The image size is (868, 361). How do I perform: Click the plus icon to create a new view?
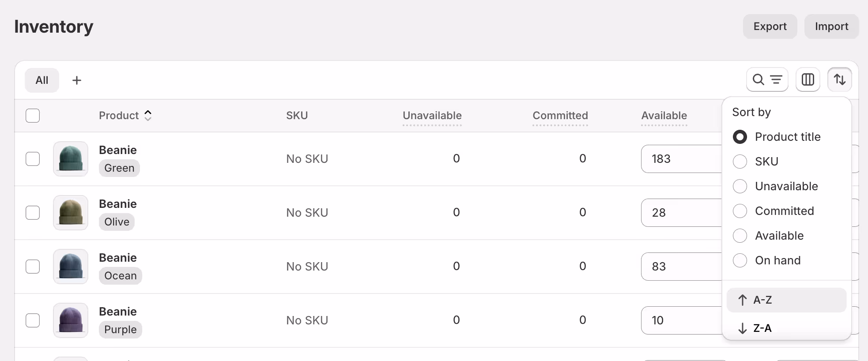coord(76,80)
